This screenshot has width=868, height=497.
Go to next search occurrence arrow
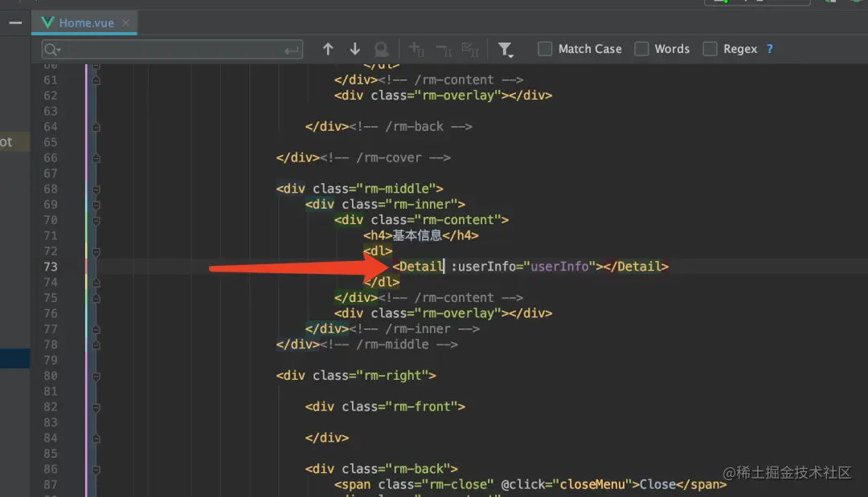(x=355, y=49)
